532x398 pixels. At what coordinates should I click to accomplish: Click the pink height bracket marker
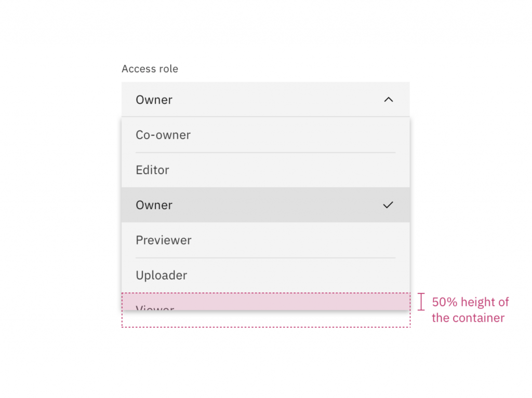click(421, 301)
